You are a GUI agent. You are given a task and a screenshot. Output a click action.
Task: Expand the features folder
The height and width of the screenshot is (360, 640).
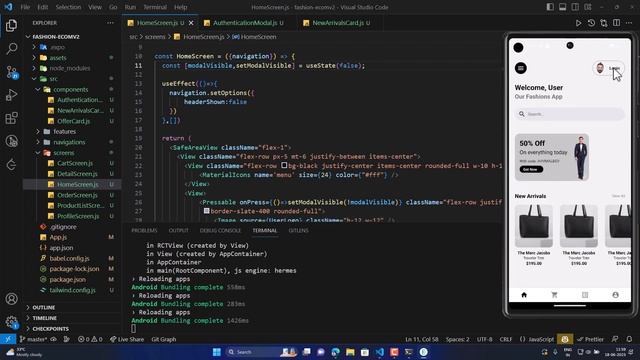tap(64, 131)
